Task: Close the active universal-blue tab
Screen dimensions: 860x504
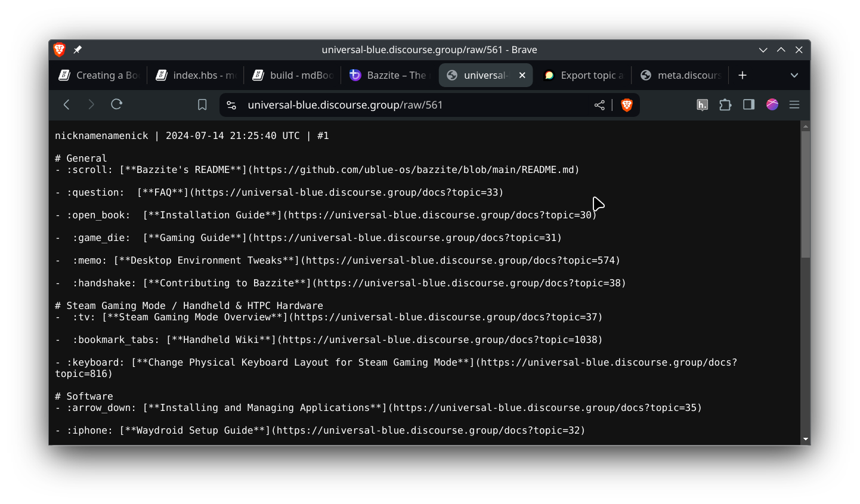Action: (x=522, y=75)
